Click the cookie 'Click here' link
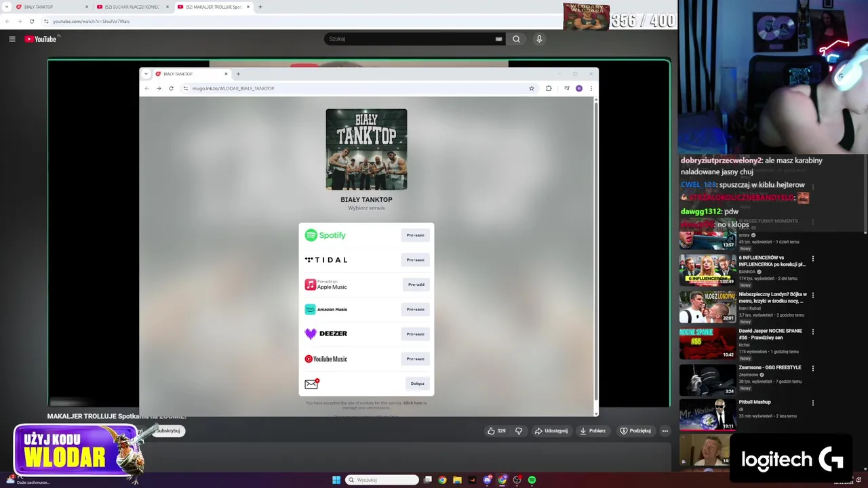The width and height of the screenshot is (868, 488). point(413,403)
